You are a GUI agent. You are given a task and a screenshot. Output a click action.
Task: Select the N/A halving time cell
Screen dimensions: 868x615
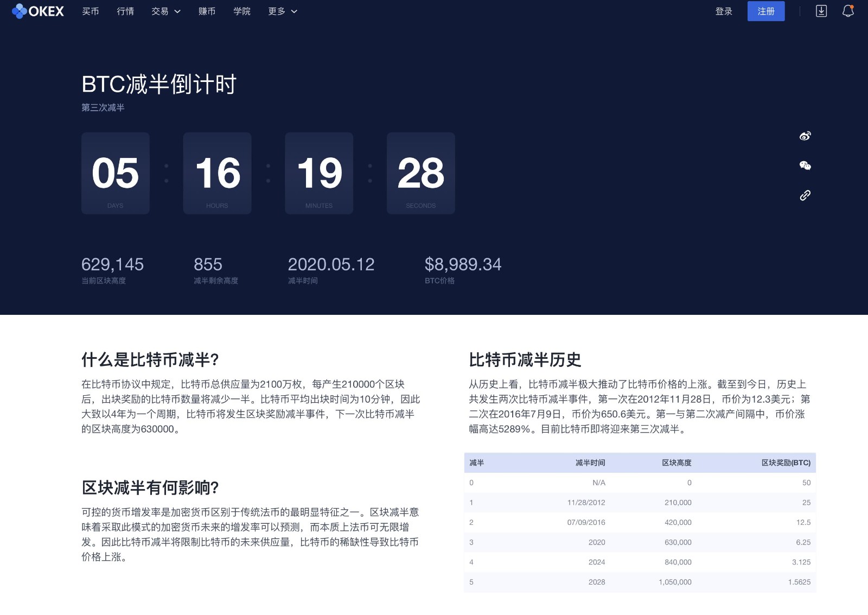tap(599, 483)
